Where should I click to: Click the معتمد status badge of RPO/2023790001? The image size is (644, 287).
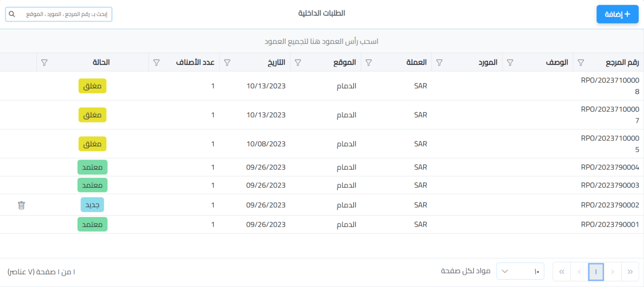(92, 224)
